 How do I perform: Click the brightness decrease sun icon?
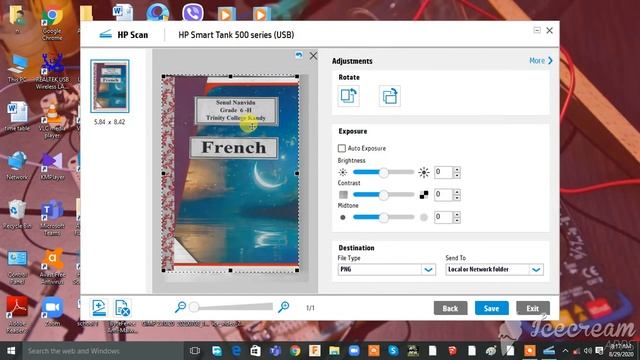pos(343,172)
